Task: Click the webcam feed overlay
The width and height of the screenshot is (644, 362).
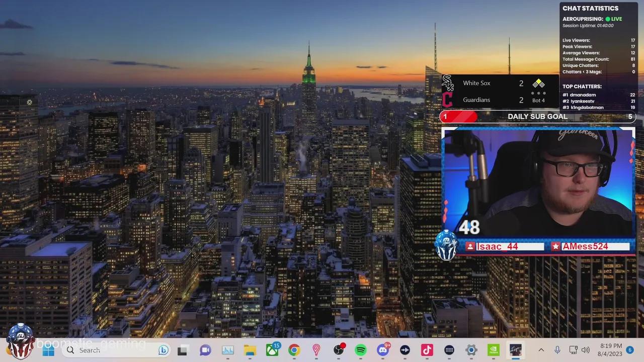Action: [x=538, y=183]
